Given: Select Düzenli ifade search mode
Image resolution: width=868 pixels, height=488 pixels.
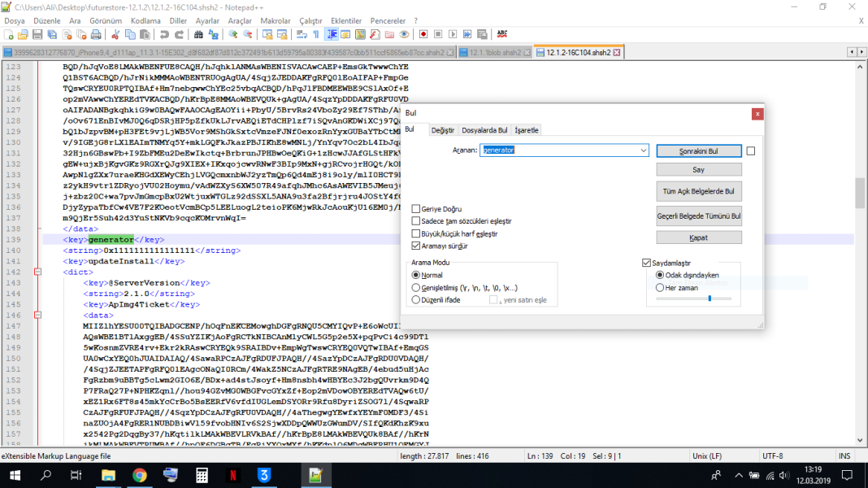Looking at the screenshot, I should tap(416, 300).
